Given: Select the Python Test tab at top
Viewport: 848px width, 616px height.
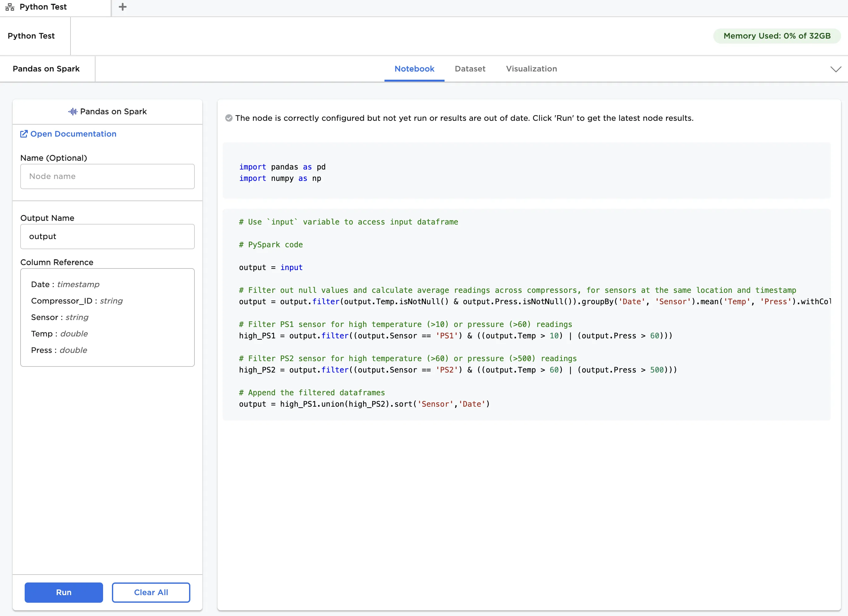Looking at the screenshot, I should [43, 7].
